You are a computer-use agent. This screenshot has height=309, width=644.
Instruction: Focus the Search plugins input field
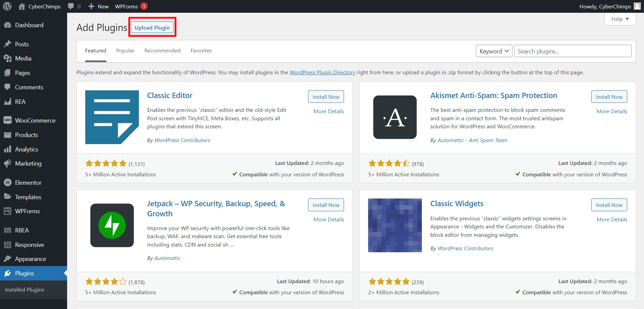(x=573, y=51)
